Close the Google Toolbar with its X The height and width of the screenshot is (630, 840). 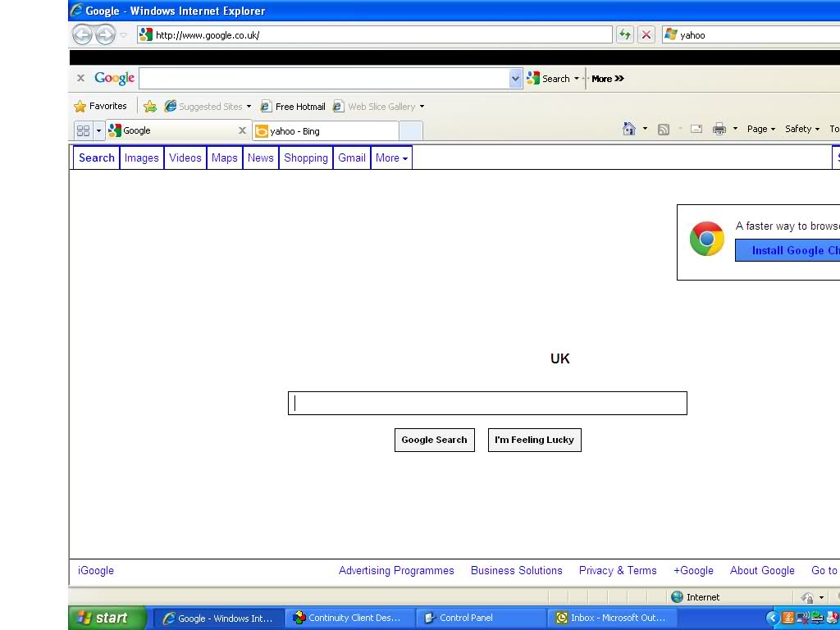click(80, 78)
